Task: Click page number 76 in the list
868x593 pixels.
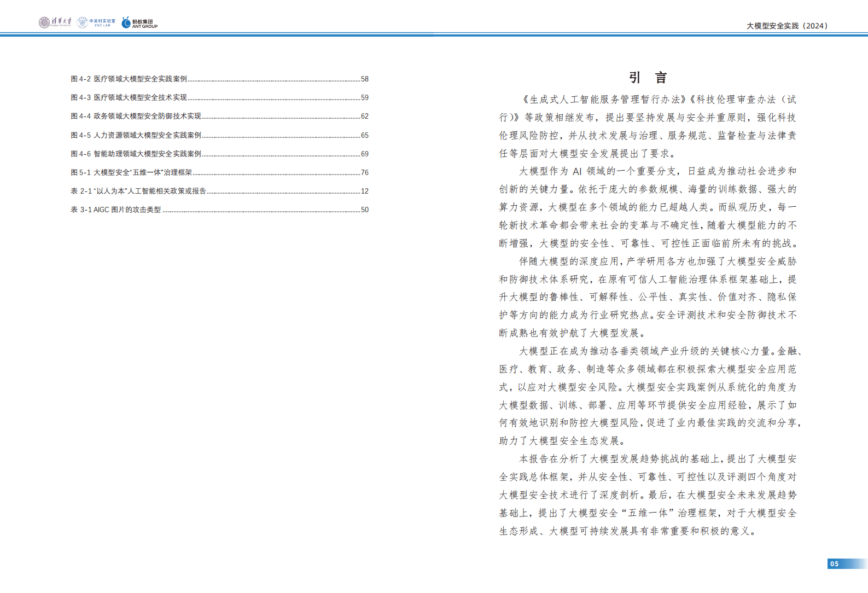Action: pos(365,172)
